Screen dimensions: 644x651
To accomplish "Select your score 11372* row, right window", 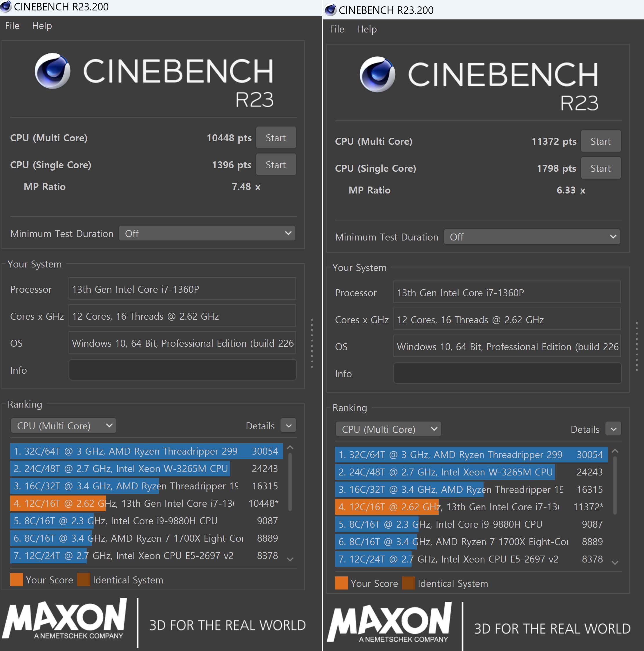I will [x=471, y=507].
